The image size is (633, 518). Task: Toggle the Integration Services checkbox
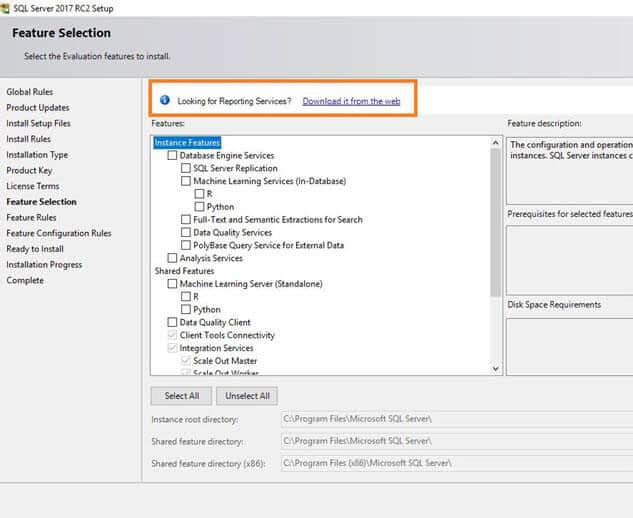coord(172,348)
